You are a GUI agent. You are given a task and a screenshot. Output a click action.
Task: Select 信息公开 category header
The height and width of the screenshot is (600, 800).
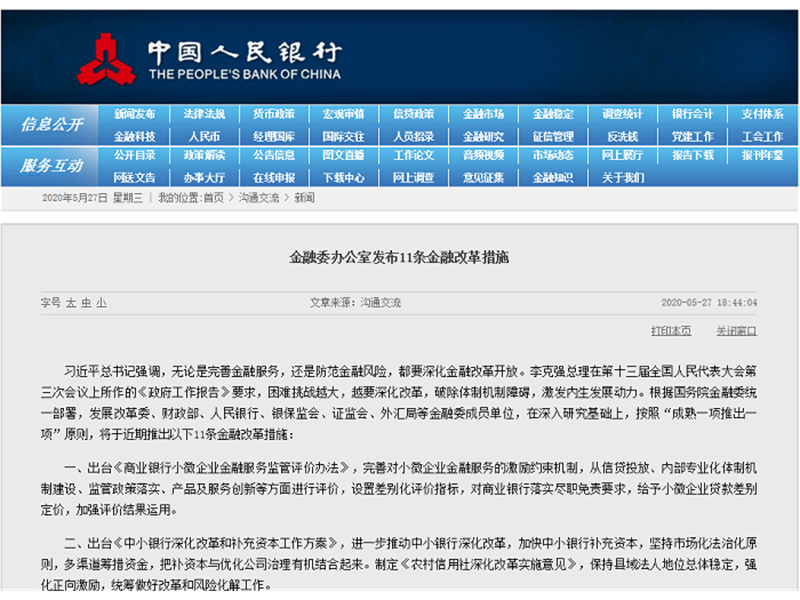click(51, 125)
